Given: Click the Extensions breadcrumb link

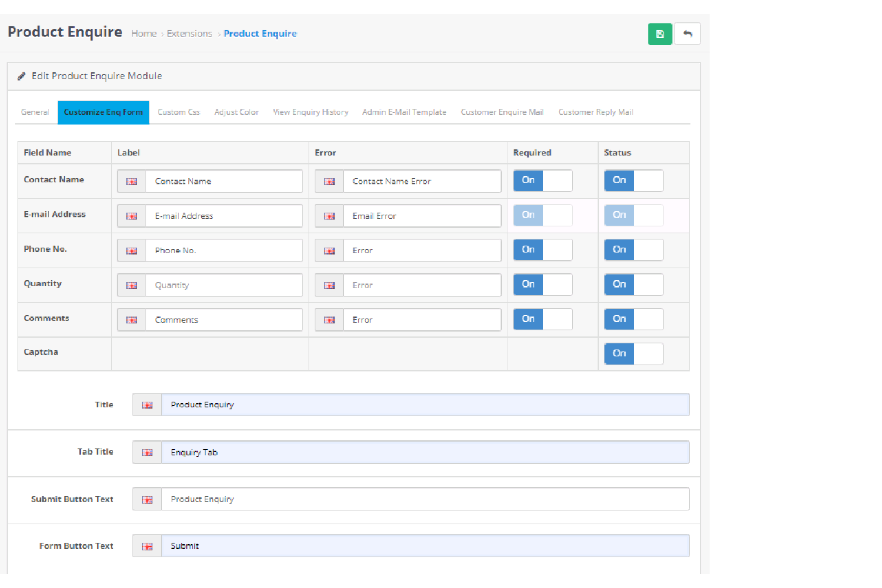Looking at the screenshot, I should point(189,34).
